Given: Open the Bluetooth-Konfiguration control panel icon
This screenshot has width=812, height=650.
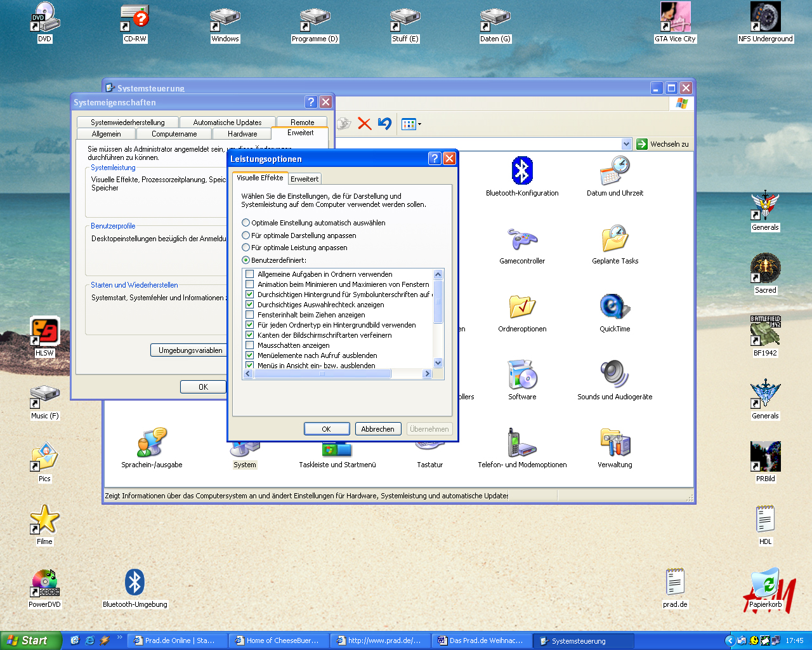Looking at the screenshot, I should coord(521,171).
